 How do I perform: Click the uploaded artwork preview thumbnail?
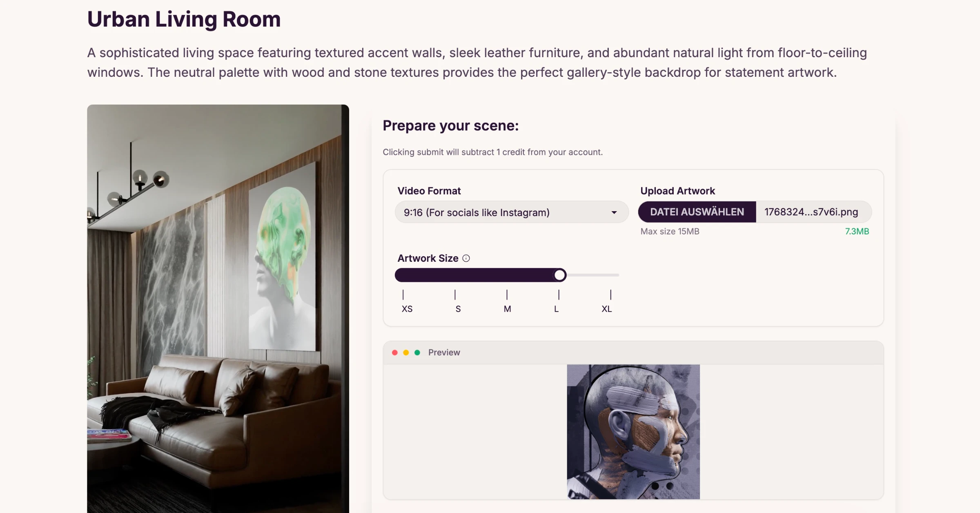pos(633,431)
